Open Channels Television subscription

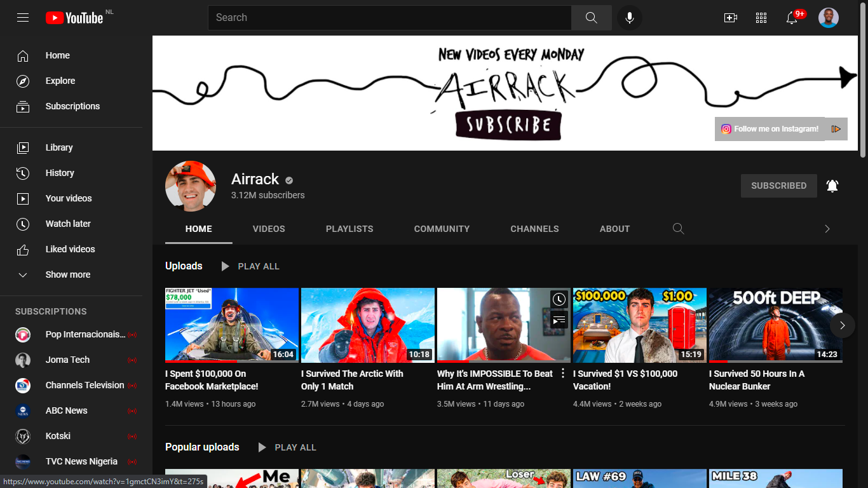point(71,385)
